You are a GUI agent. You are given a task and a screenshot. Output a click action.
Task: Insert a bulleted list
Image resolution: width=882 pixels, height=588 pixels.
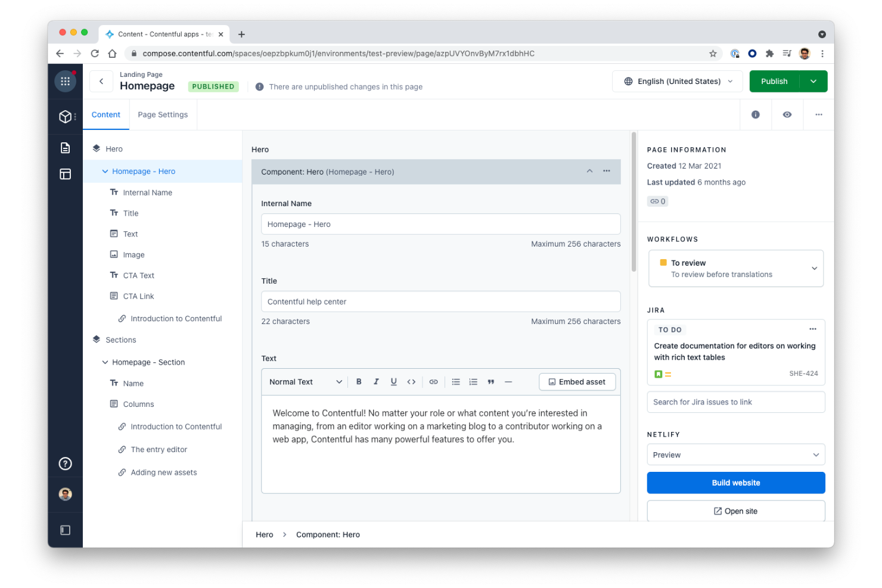tap(456, 382)
